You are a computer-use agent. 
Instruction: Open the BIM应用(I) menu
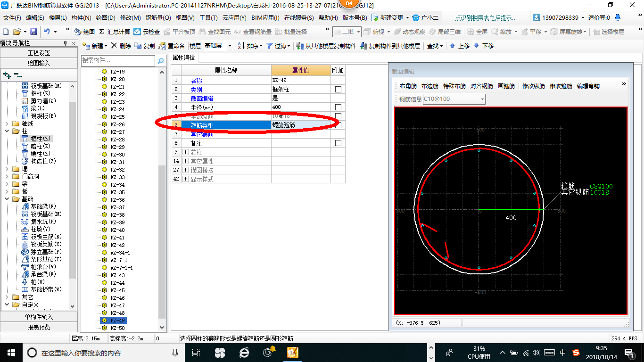tap(265, 18)
